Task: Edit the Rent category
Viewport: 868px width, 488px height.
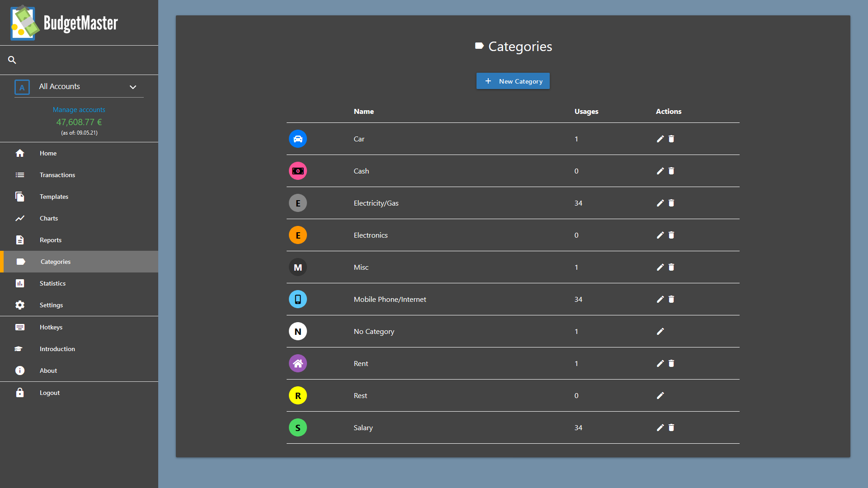Action: coord(660,363)
